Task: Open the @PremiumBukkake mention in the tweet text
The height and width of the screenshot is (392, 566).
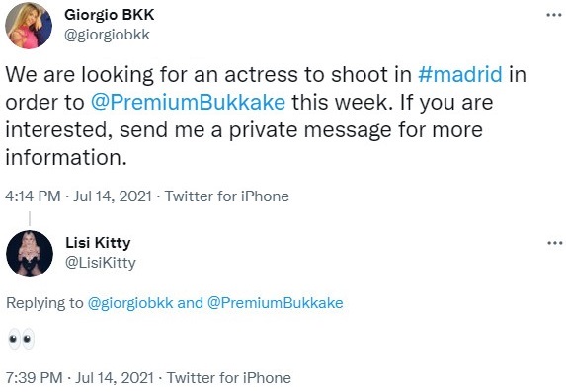Action: coord(188,102)
